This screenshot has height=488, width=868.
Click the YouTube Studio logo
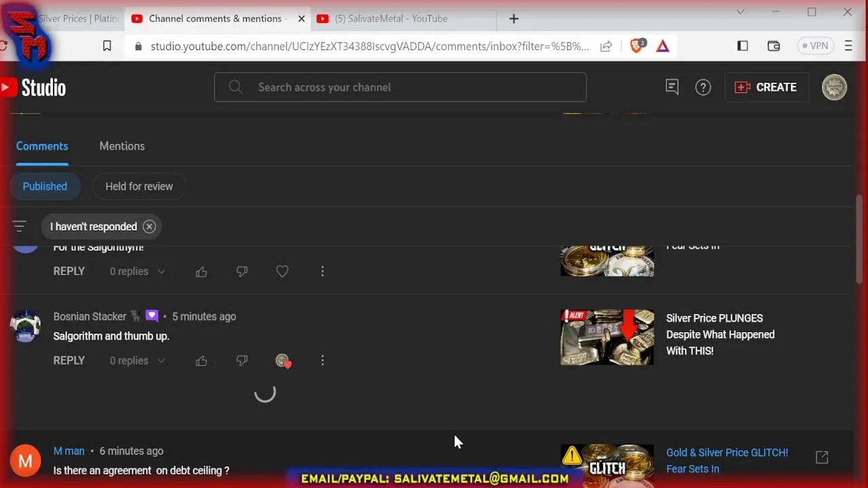33,87
